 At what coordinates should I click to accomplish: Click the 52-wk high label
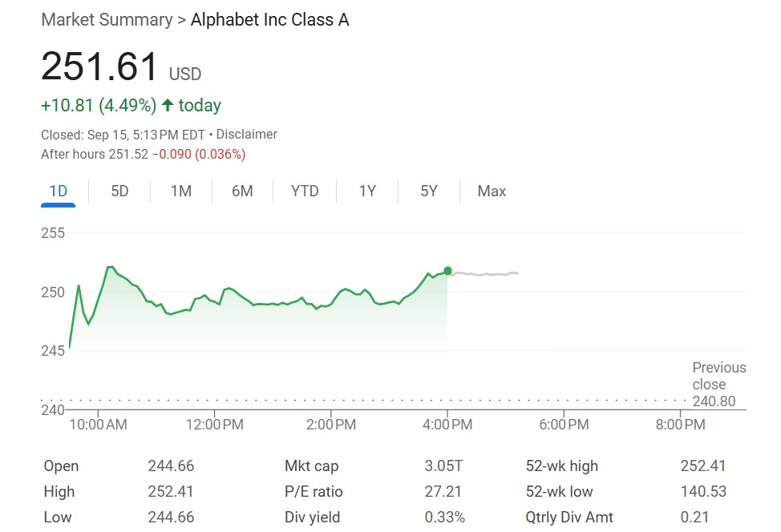click(561, 465)
